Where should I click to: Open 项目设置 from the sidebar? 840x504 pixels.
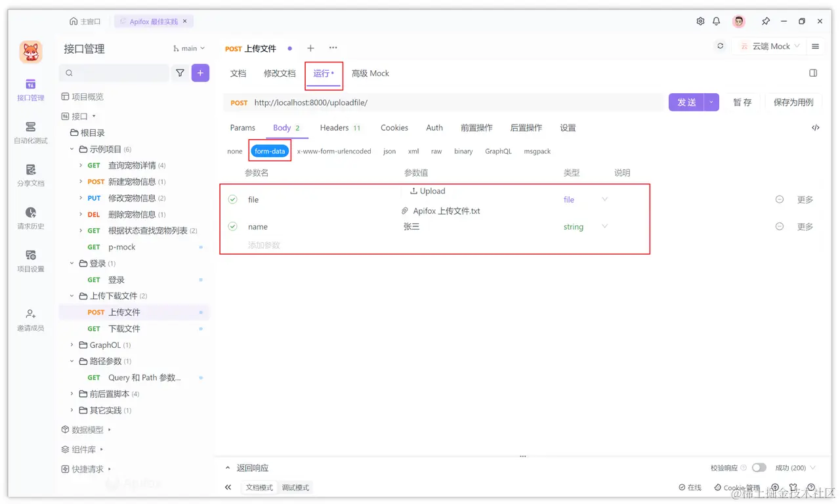30,261
